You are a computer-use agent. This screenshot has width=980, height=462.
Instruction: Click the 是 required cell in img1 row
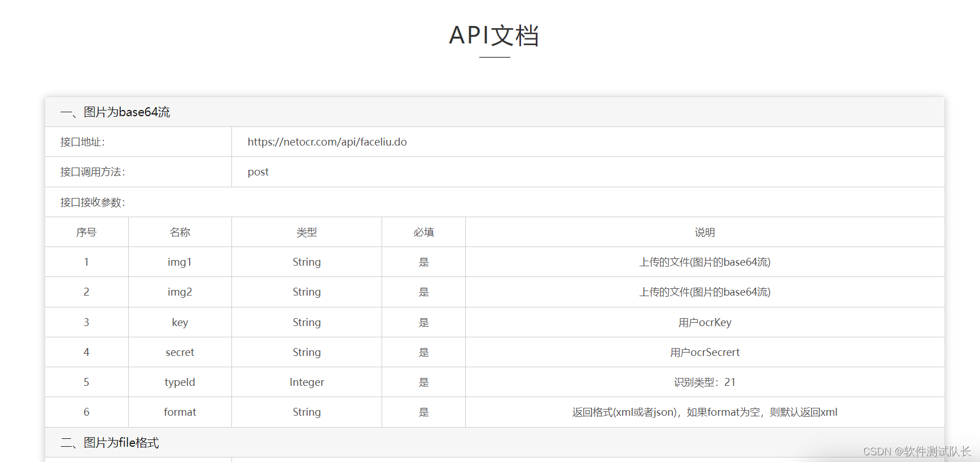point(423,262)
